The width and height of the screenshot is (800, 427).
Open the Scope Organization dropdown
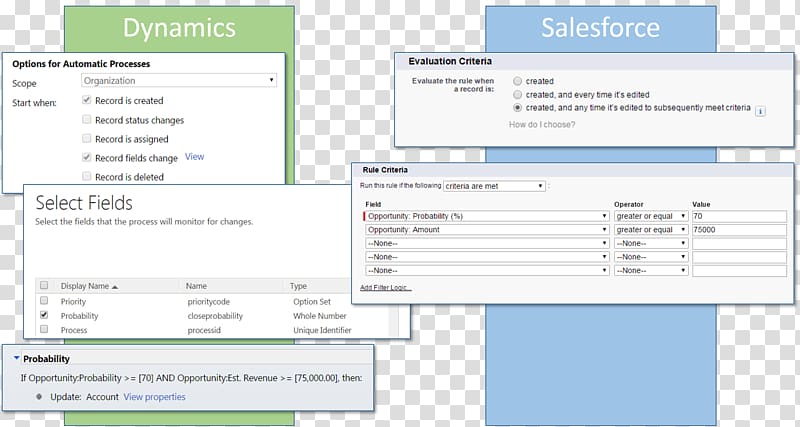pos(179,80)
